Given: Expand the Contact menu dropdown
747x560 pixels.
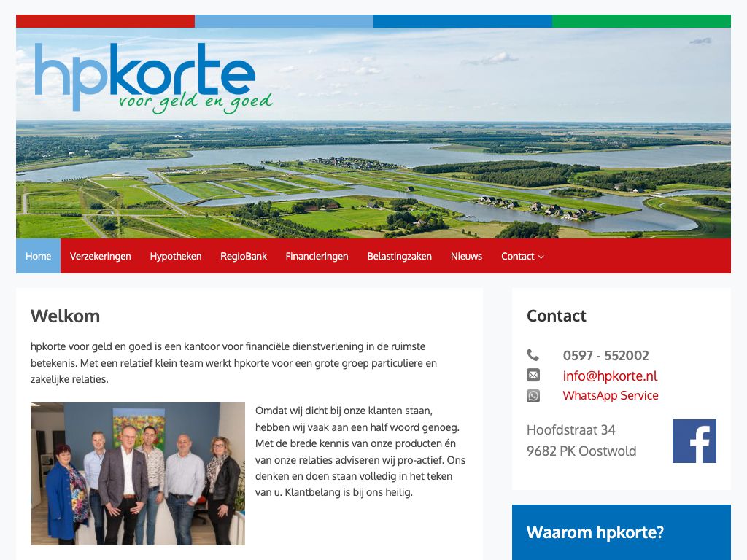Looking at the screenshot, I should pyautogui.click(x=522, y=256).
